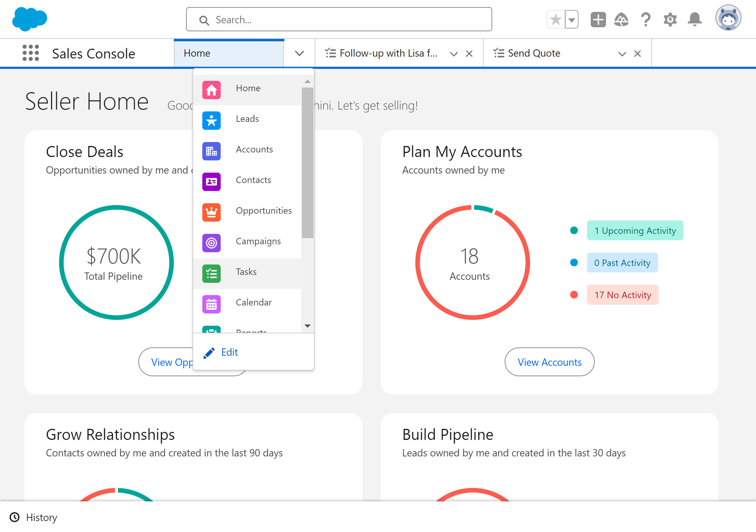Click the $700K Total Pipeline ring chart
The image size is (756, 532).
(116, 262)
